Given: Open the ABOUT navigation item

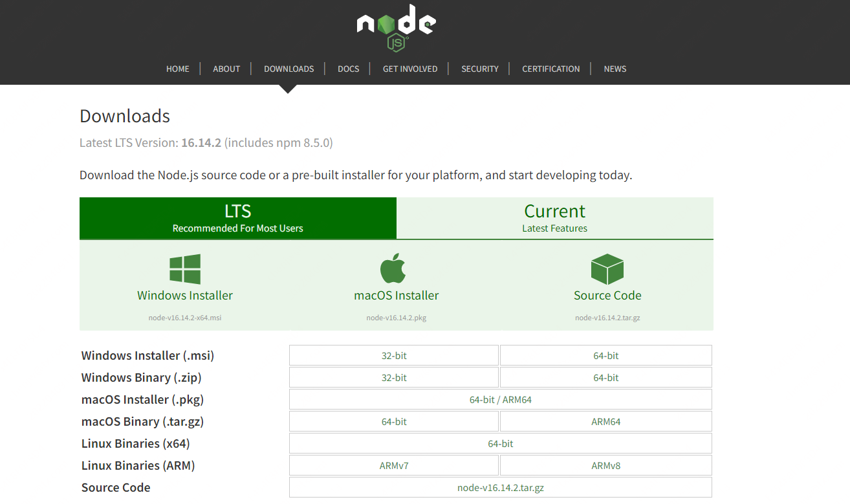Looking at the screenshot, I should (226, 69).
